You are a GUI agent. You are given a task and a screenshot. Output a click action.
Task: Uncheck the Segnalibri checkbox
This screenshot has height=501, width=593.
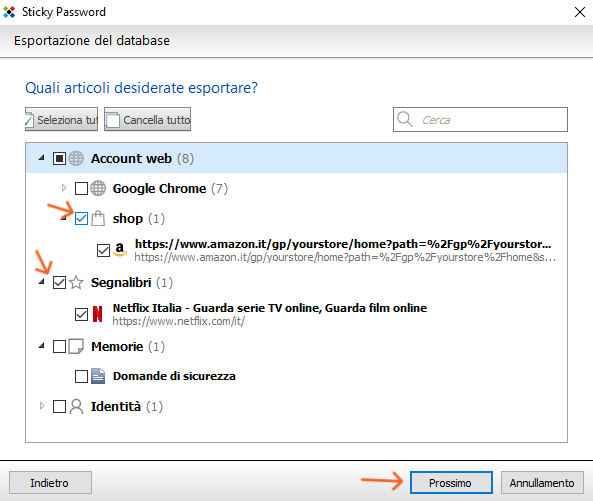59,282
